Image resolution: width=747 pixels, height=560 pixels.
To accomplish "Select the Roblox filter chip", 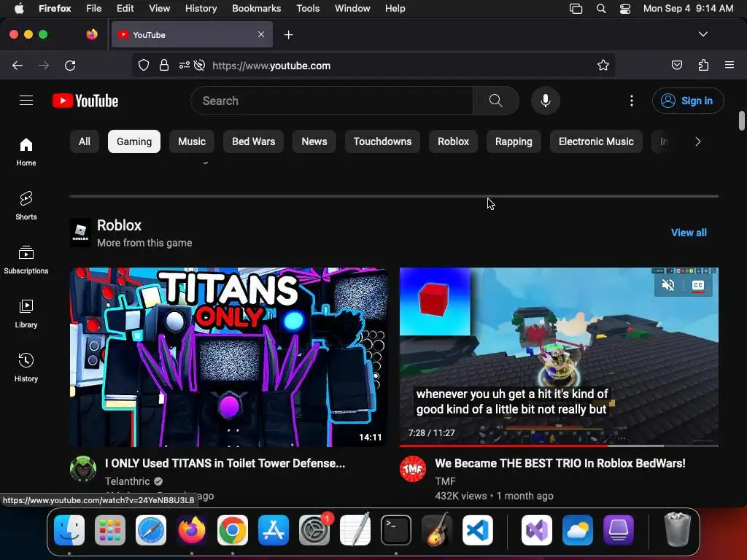I will coord(454,141).
